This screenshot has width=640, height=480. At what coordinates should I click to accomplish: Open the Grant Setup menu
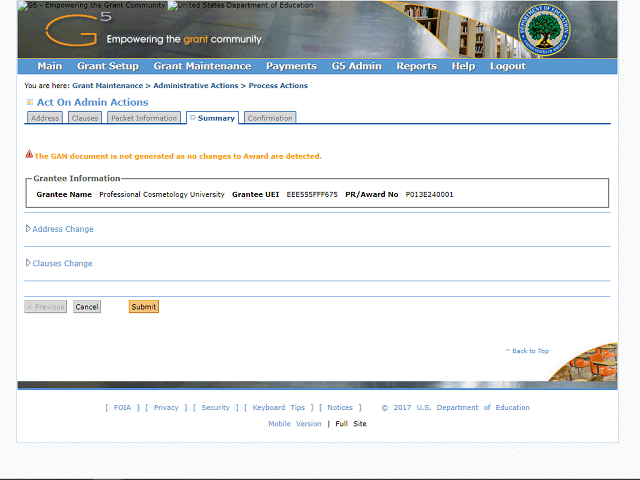108,66
